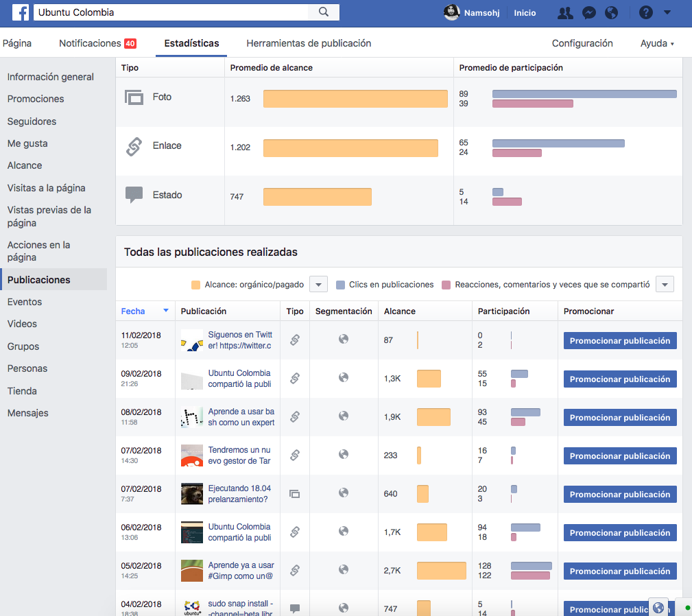Expand the account menu arrow in top bar
Screen dimensions: 692x616
pos(667,12)
